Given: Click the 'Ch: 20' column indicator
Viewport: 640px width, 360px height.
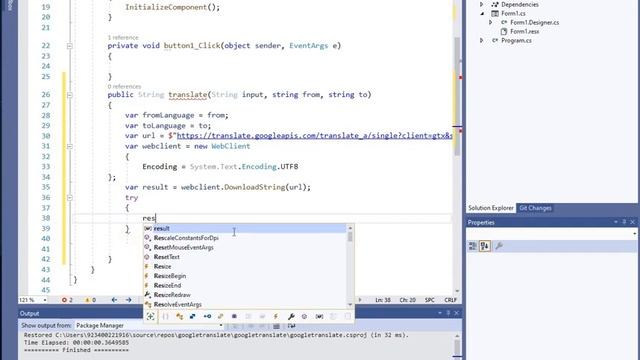Looking at the screenshot, I should pyautogui.click(x=407, y=300).
